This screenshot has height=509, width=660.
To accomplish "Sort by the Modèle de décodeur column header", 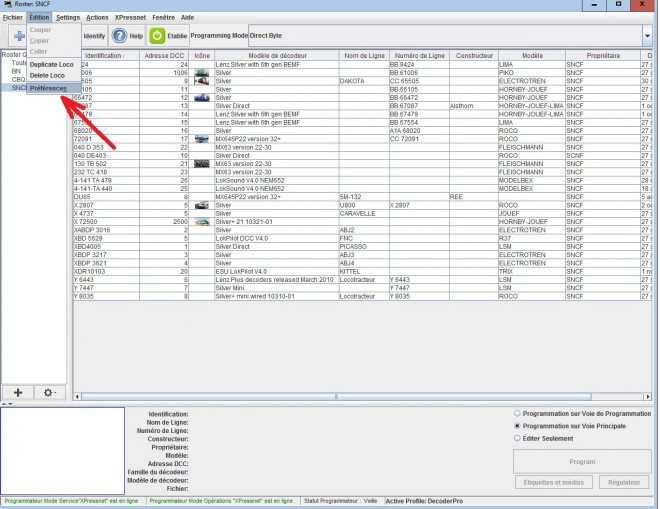I will click(x=277, y=56).
